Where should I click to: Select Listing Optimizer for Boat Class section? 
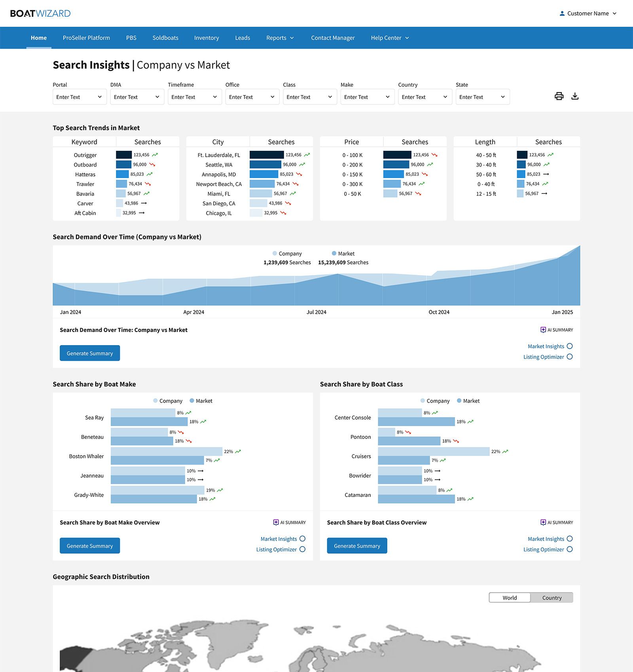pos(544,549)
